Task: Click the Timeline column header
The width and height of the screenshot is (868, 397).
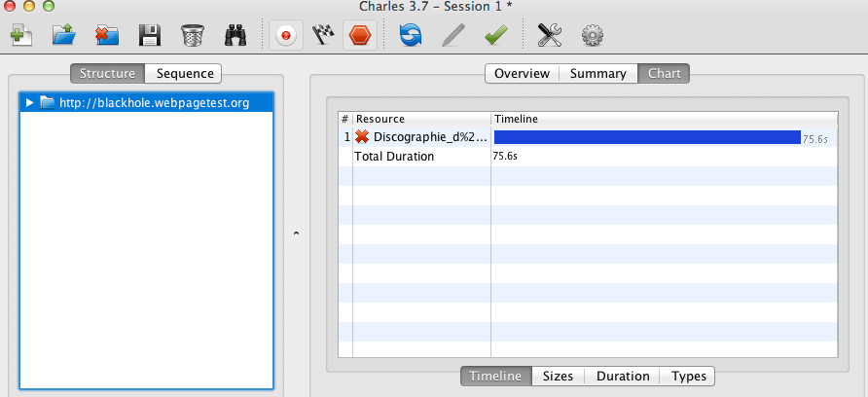Action: [665, 119]
